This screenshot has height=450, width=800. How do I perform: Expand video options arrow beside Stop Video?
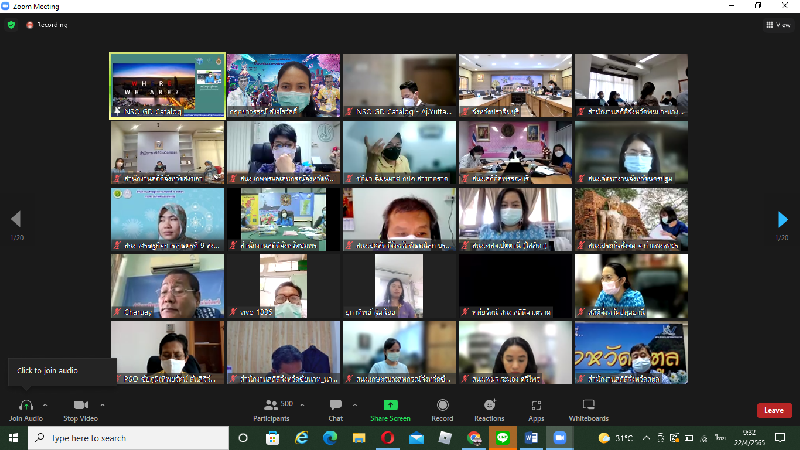tap(101, 404)
